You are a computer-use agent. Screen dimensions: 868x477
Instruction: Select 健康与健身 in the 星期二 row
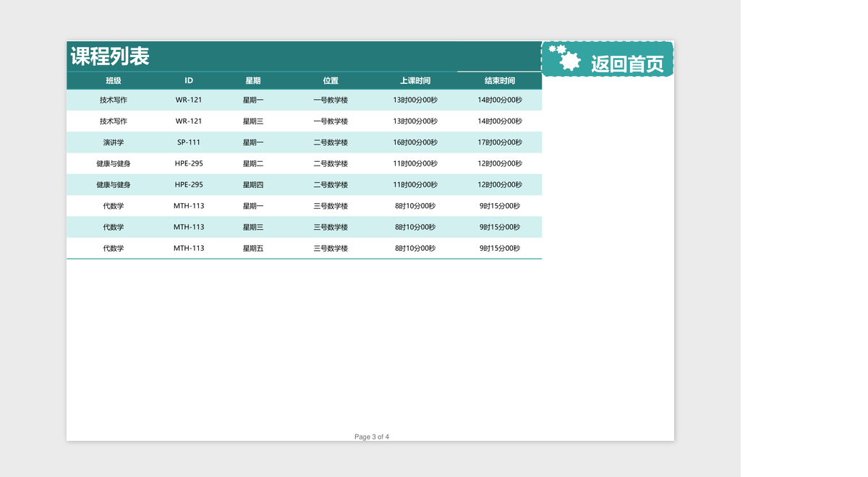point(114,163)
